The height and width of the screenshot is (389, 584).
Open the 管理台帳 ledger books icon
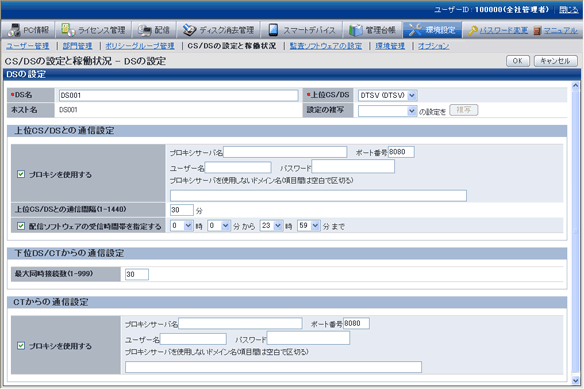click(356, 30)
